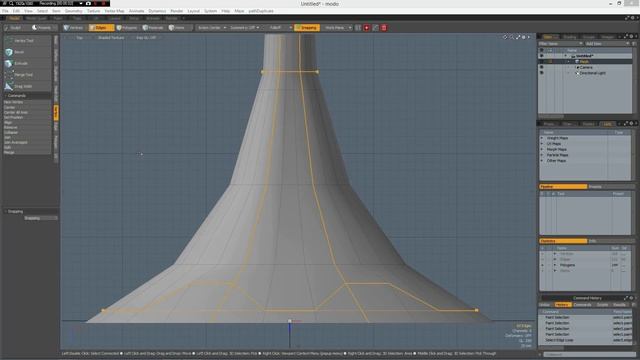Run the Set Position command
This screenshot has width=640, height=360.
[27, 118]
